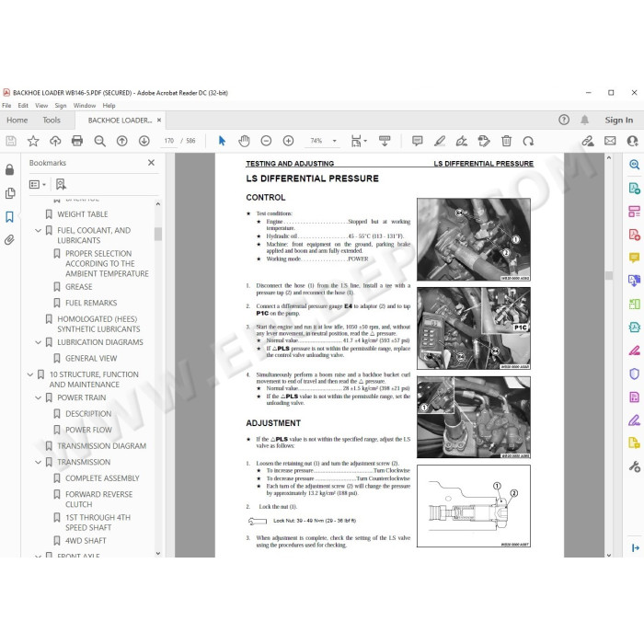Viewport: 644px width, 644px height.
Task: Open POWER FLOW bookmark
Action: coord(88,430)
